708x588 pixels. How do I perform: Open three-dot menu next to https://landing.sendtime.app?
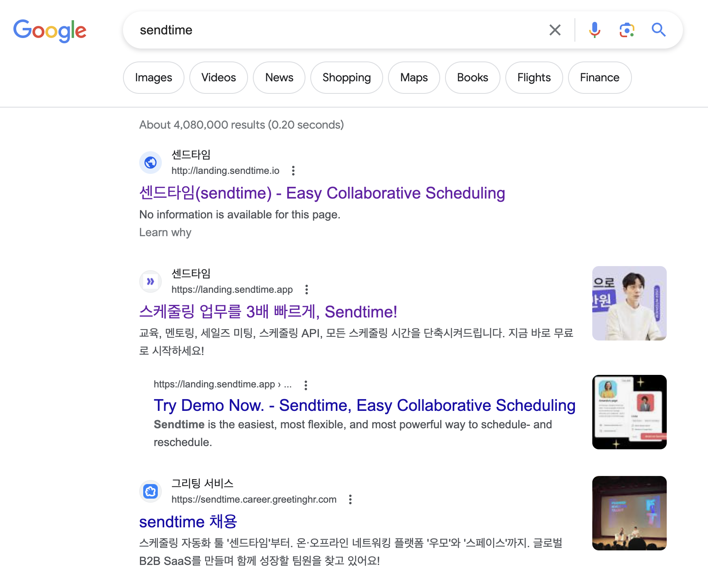pos(307,290)
